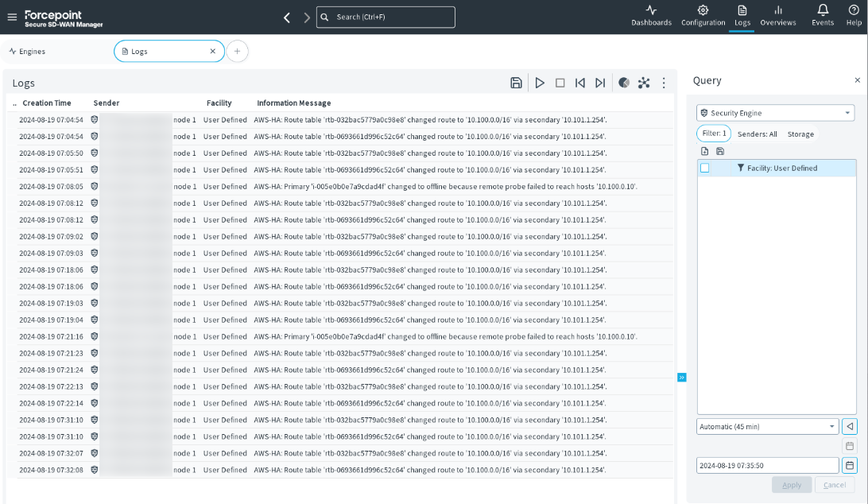Open Events notifications
The width and height of the screenshot is (868, 504).
[823, 16]
